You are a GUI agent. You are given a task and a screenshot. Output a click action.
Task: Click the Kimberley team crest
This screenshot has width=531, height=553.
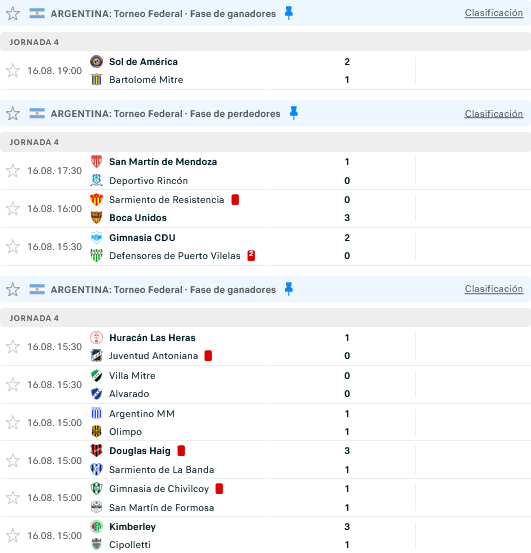coord(96,527)
